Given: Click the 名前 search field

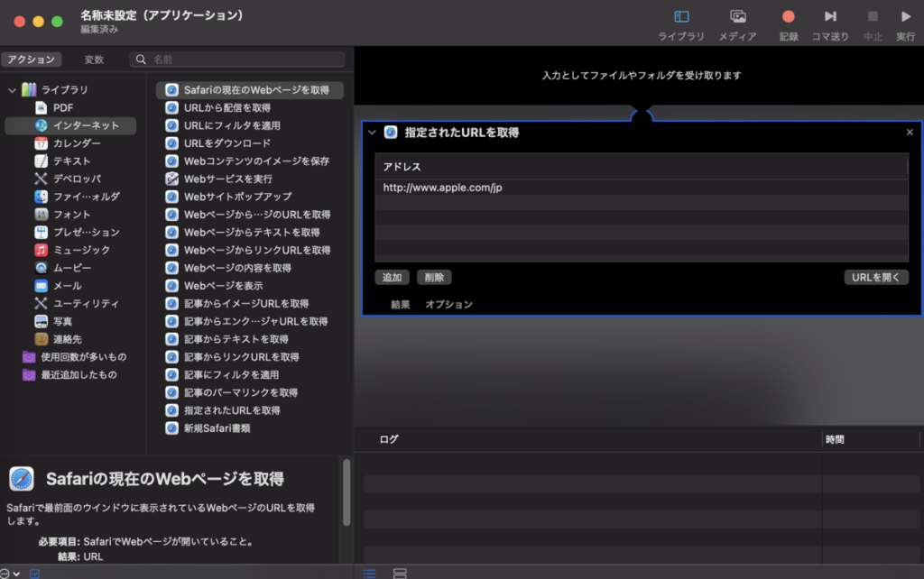Looking at the screenshot, I should (244, 60).
